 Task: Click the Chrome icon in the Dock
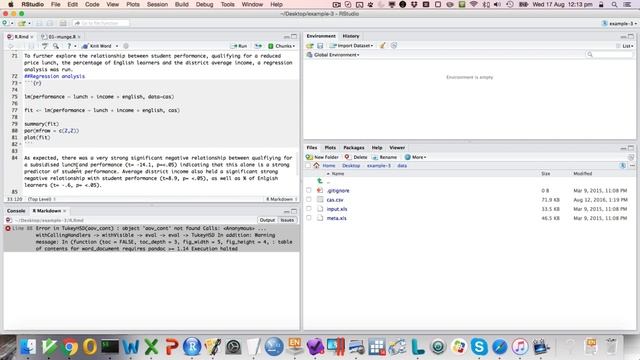tap(69, 347)
